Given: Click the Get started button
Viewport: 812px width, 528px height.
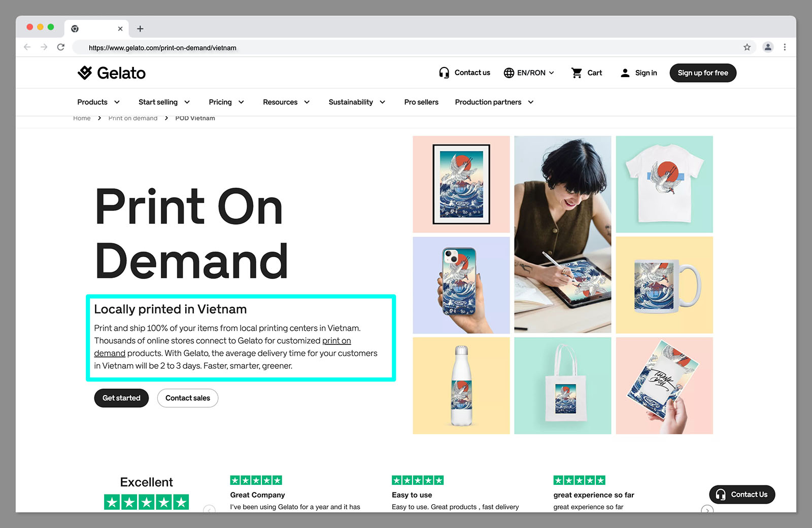Looking at the screenshot, I should (x=121, y=398).
